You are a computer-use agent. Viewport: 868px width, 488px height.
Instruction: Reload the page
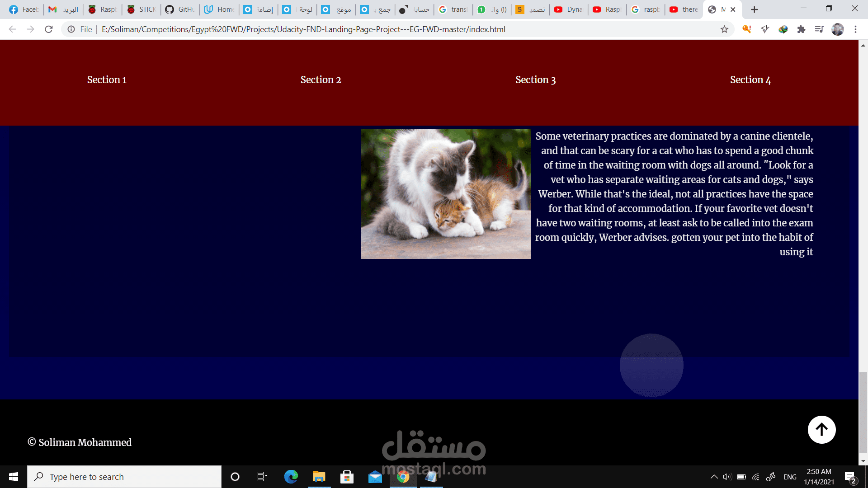click(x=49, y=29)
